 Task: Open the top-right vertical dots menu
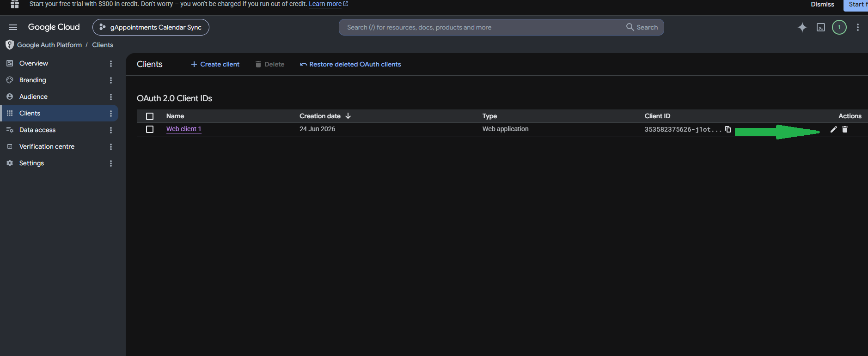click(x=858, y=27)
